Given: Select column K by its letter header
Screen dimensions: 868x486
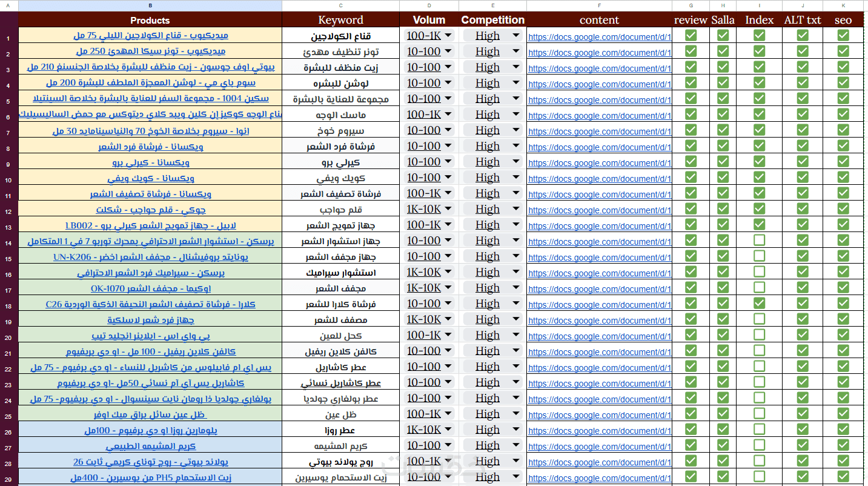Looking at the screenshot, I should 843,5.
